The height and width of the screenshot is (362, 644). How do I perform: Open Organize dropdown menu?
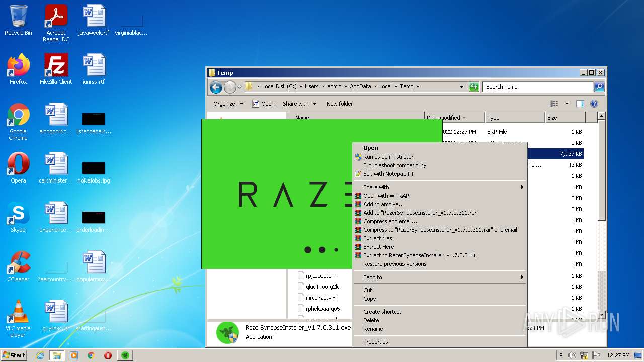pos(228,104)
